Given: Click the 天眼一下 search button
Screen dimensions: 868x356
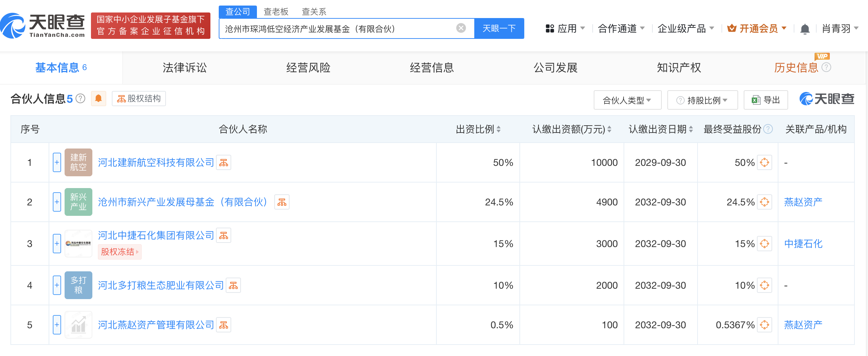Looking at the screenshot, I should point(499,28).
